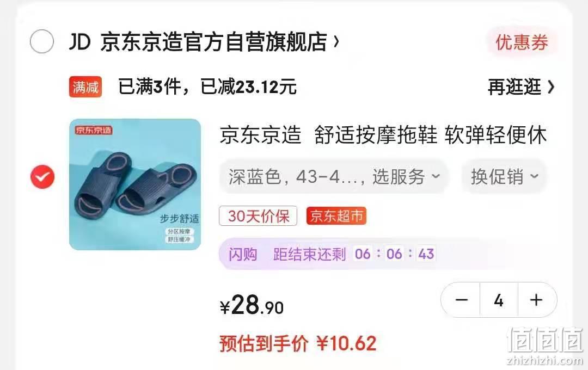
Task: Tap the 预估到手价 ¥10.62 estimated price
Action: coord(298,343)
